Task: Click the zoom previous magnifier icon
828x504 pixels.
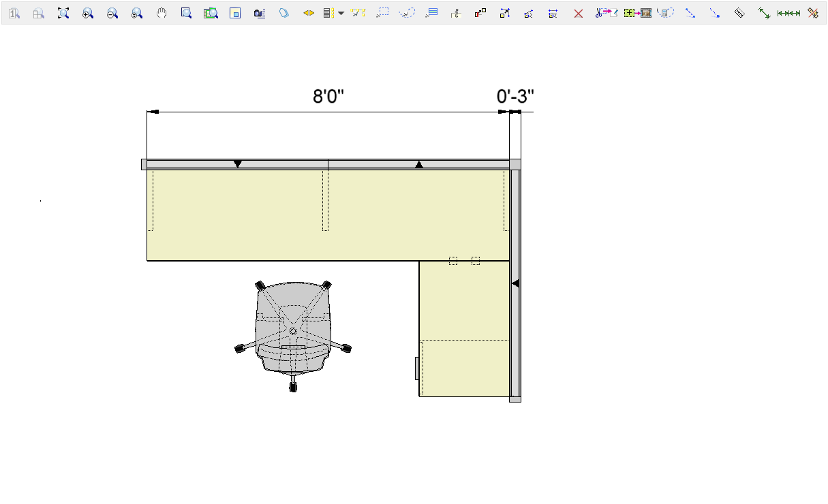Action: [x=137, y=13]
